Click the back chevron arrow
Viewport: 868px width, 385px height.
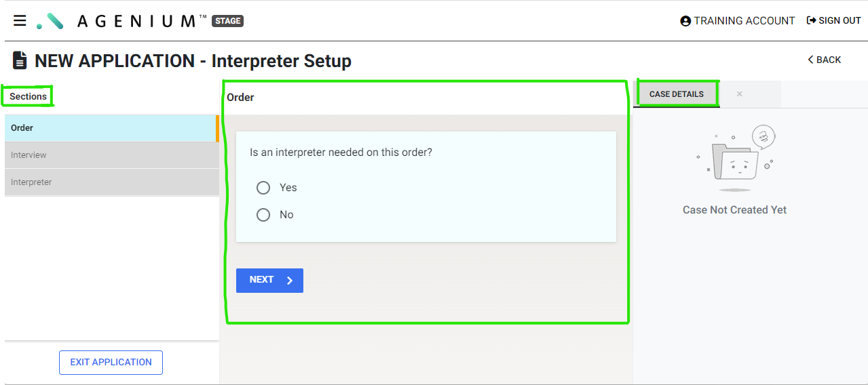point(810,60)
